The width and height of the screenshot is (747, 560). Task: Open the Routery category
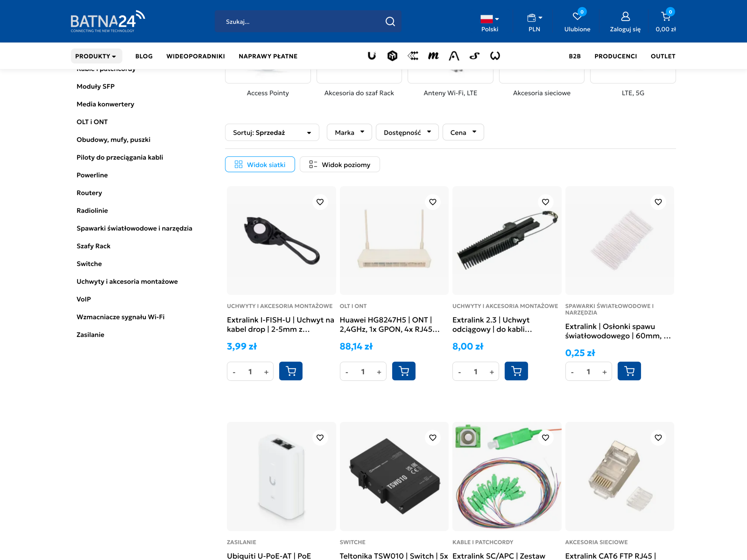89,193
